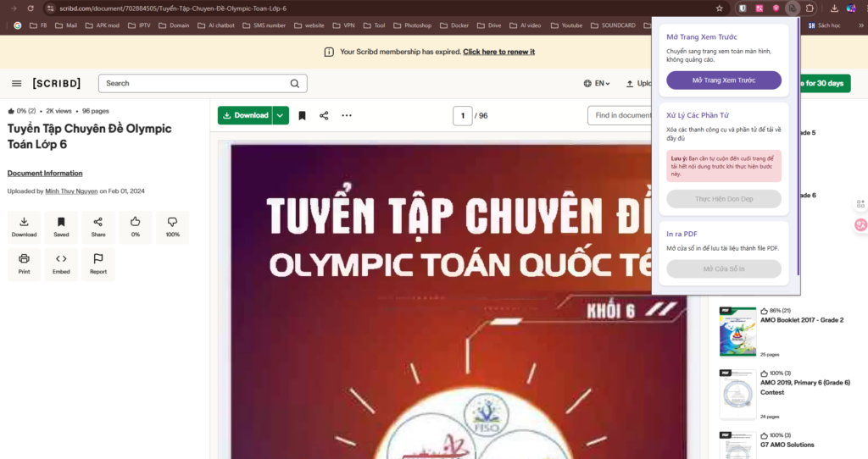Report this document with flag icon
The height and width of the screenshot is (459, 868).
pyautogui.click(x=98, y=263)
